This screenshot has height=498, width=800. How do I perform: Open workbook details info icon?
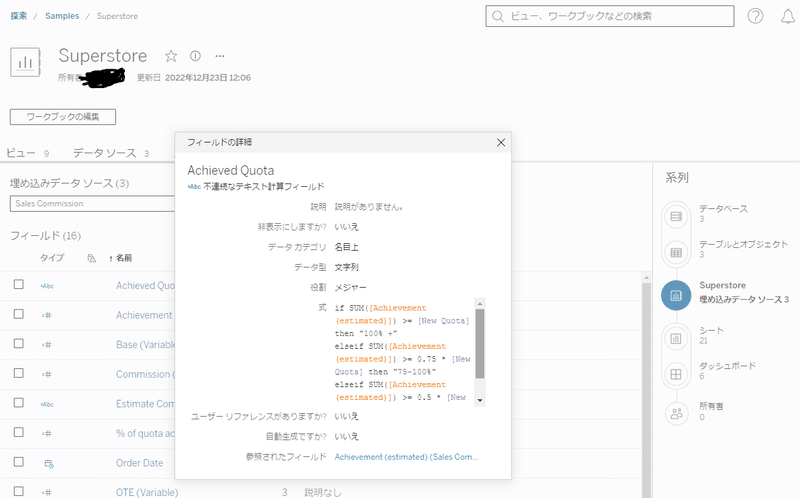[195, 56]
